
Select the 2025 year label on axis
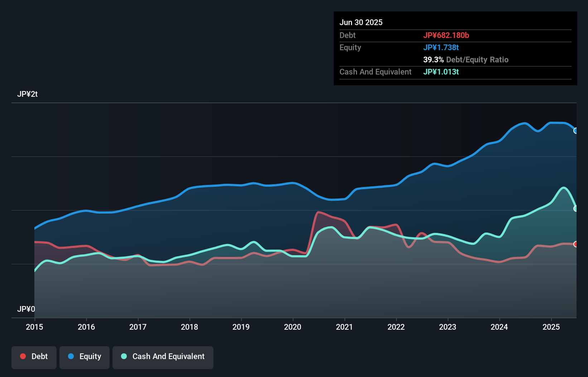pyautogui.click(x=551, y=327)
